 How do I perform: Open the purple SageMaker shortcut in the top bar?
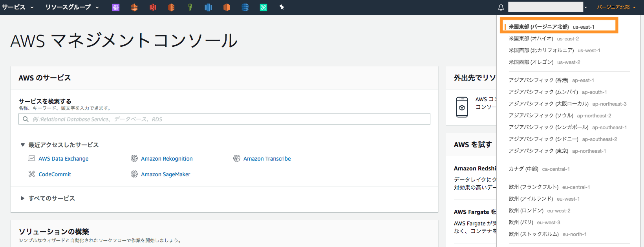tap(116, 7)
